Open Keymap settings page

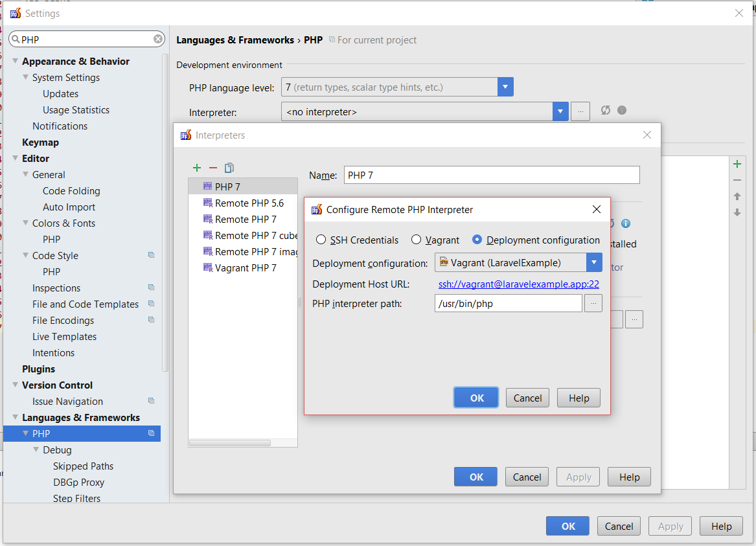pyautogui.click(x=41, y=142)
